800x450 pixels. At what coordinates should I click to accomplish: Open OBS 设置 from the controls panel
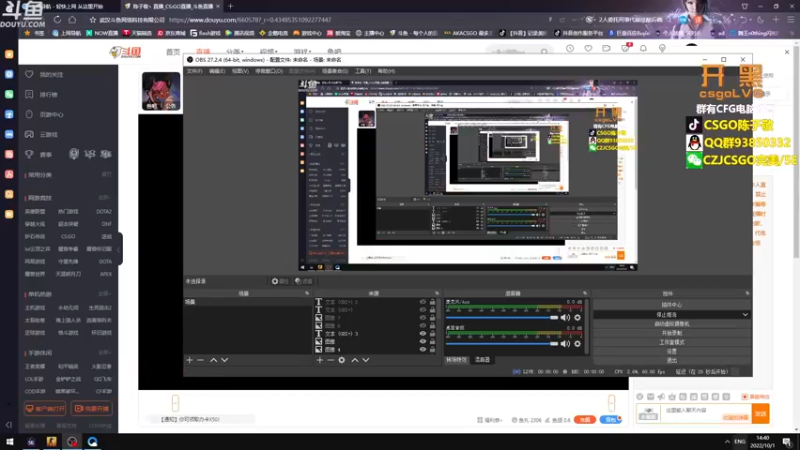[x=671, y=351]
